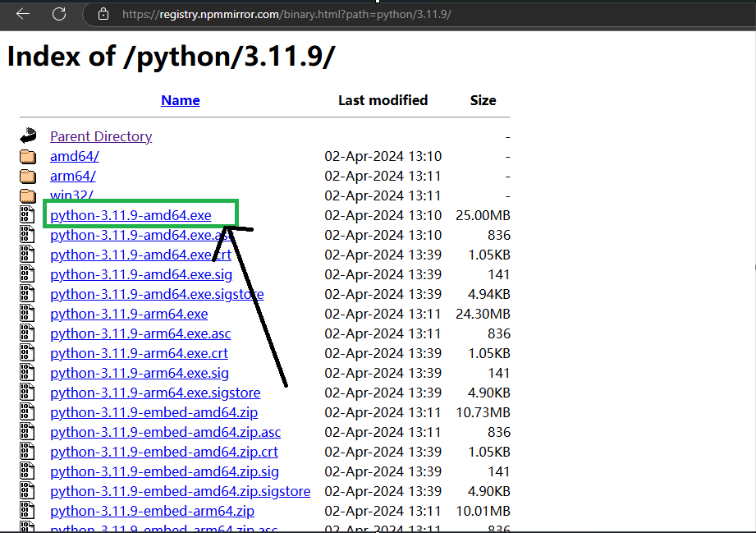
Task: Open the amd64/ directory link
Action: [x=75, y=156]
